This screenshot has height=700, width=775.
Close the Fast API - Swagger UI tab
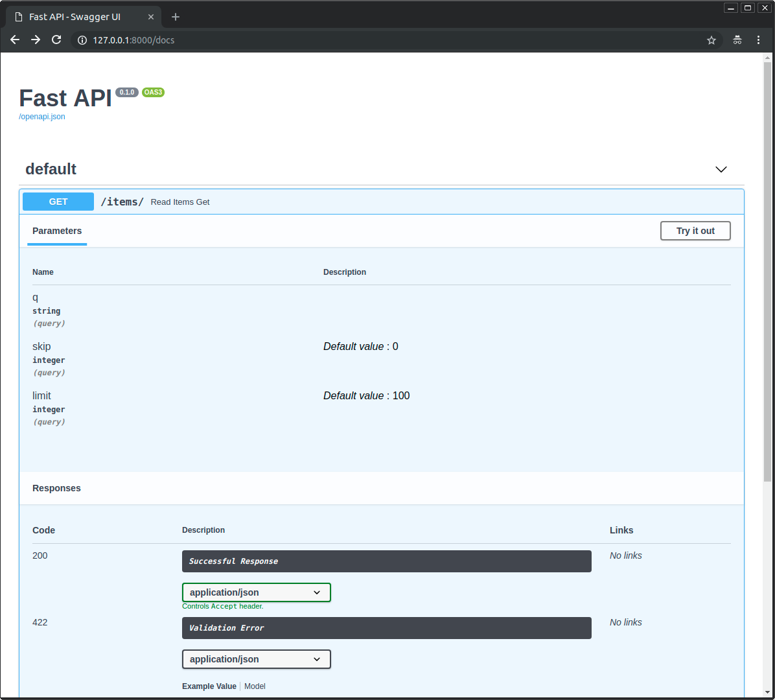151,17
